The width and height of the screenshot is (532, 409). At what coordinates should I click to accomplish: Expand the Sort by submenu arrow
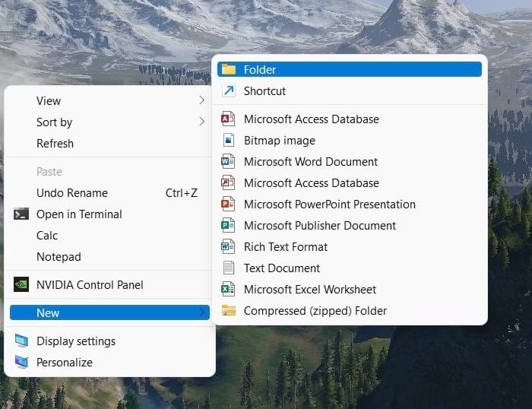201,122
